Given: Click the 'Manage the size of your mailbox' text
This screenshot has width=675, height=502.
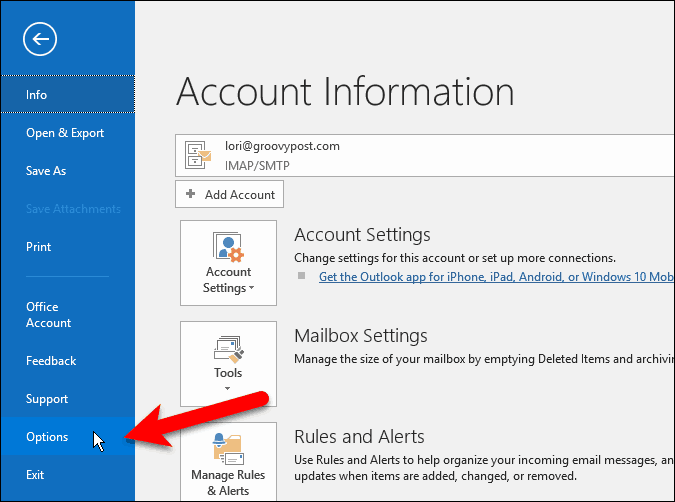Looking at the screenshot, I should (x=484, y=359).
